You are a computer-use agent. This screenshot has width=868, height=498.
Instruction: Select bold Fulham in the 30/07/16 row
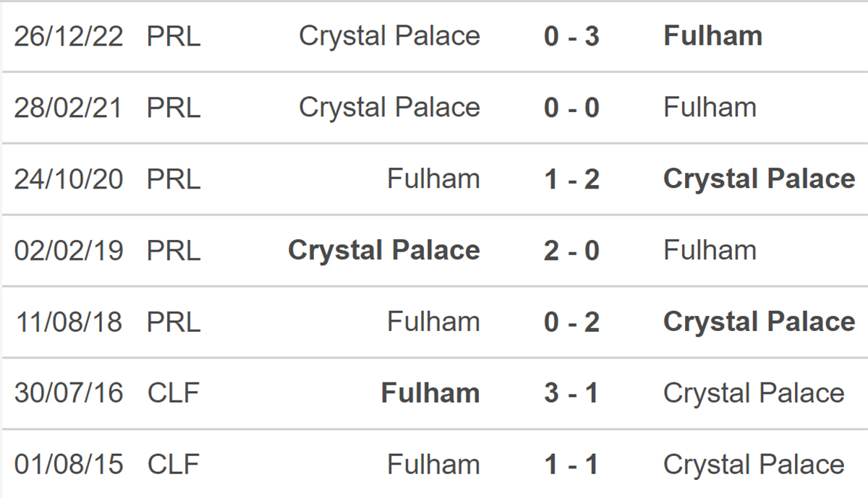[x=430, y=394]
